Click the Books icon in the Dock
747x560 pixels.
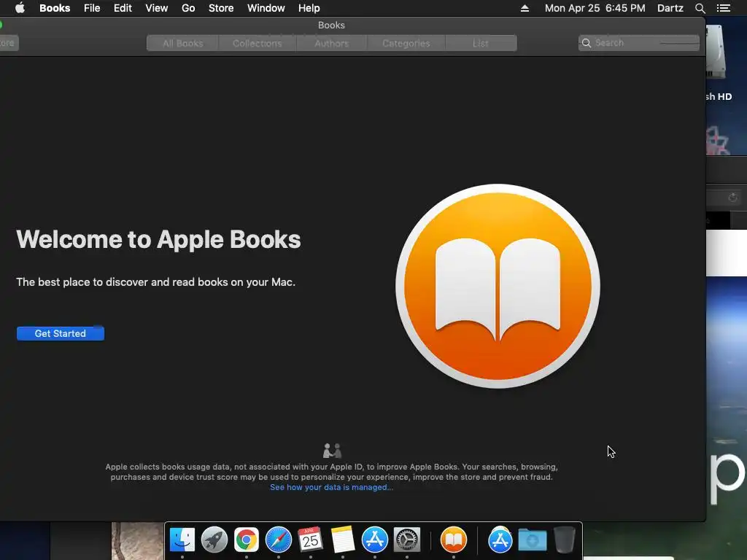[454, 540]
